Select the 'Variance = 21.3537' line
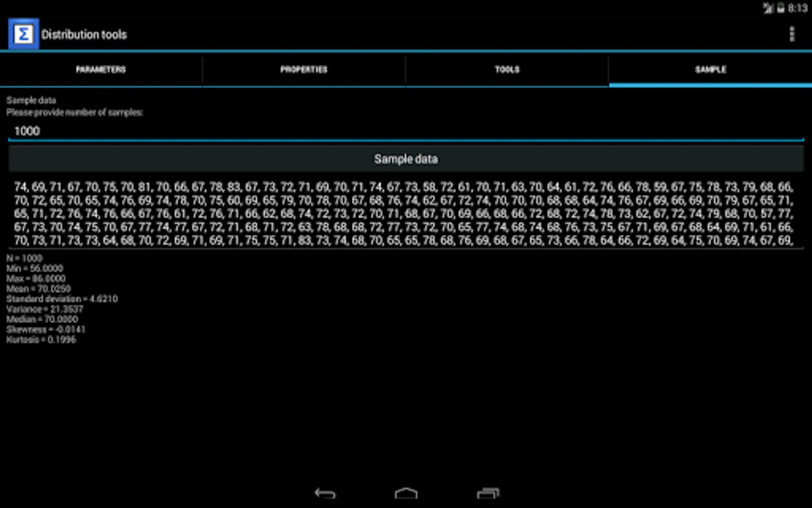 point(45,309)
